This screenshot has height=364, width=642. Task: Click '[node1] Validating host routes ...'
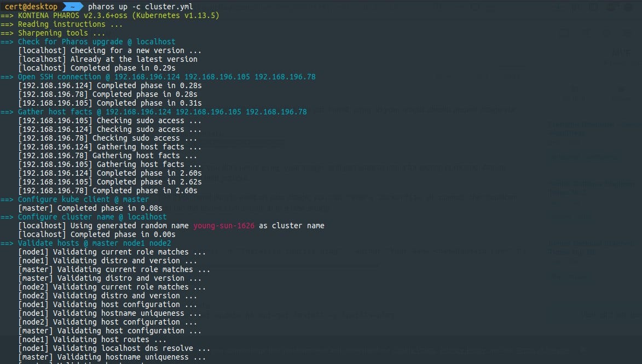coord(92,339)
